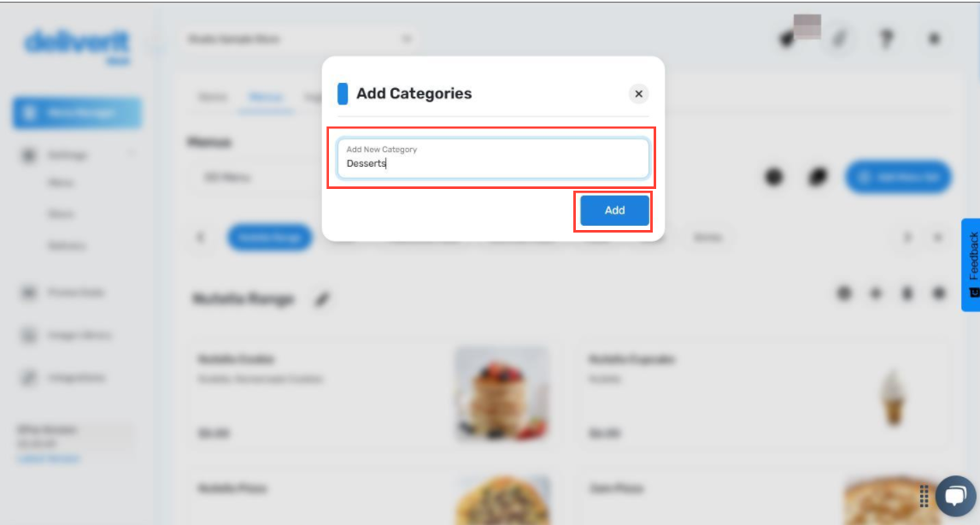Click inside the Add New Category text field
The height and width of the screenshot is (525, 980).
coord(493,162)
